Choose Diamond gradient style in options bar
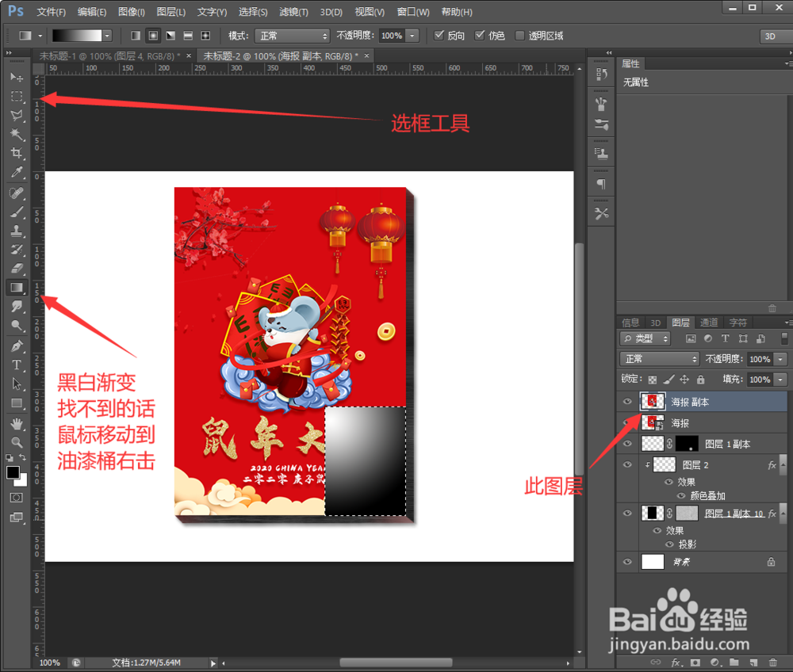 (205, 36)
